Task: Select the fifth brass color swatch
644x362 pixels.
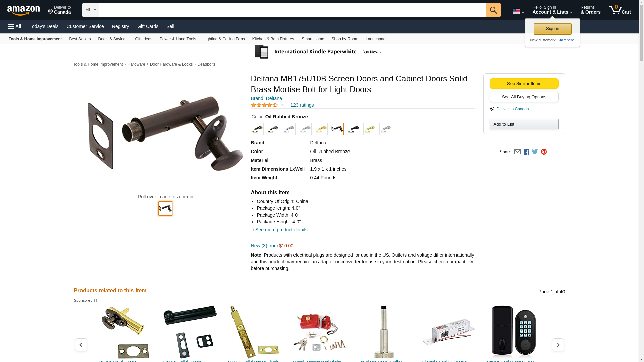Action: pos(321,129)
